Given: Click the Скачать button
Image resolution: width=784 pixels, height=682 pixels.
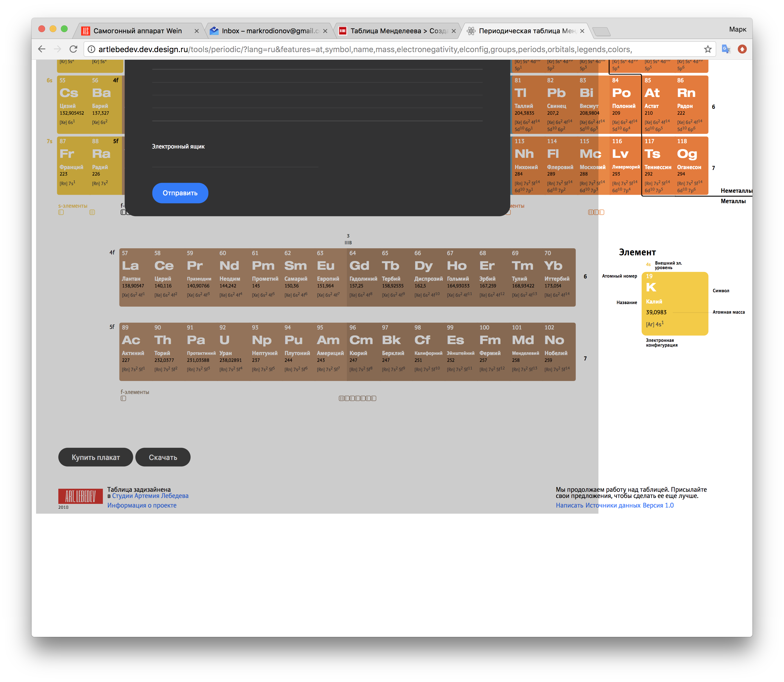Looking at the screenshot, I should coord(163,457).
